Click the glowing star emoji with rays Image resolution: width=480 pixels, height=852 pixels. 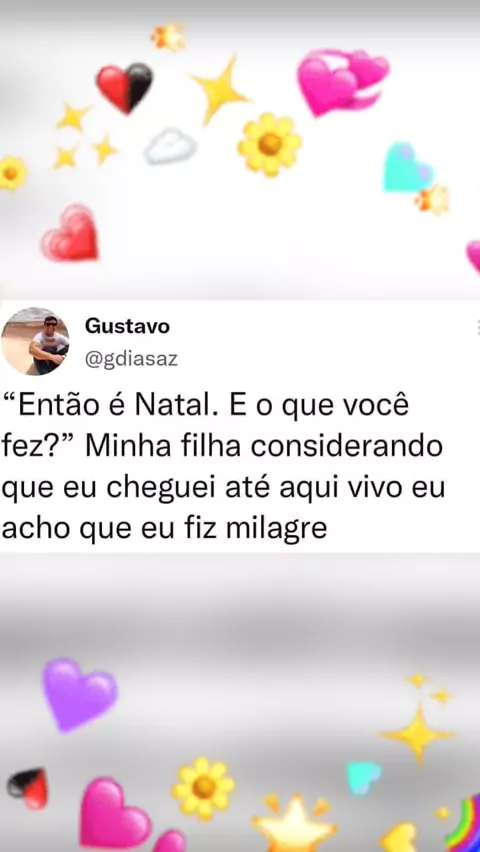294,822
